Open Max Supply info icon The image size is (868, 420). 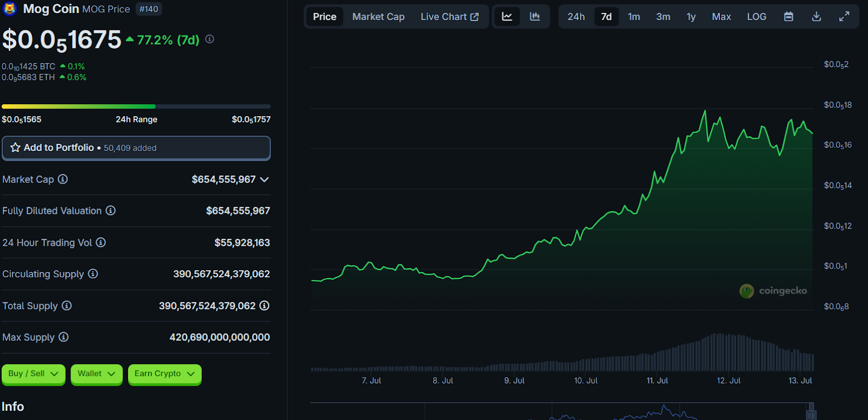coord(63,337)
